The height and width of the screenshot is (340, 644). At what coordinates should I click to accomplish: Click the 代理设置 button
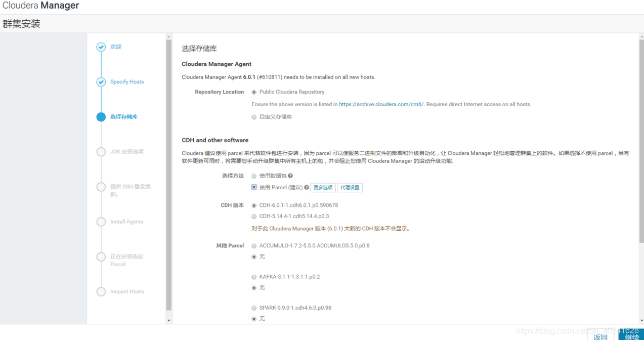(x=350, y=188)
